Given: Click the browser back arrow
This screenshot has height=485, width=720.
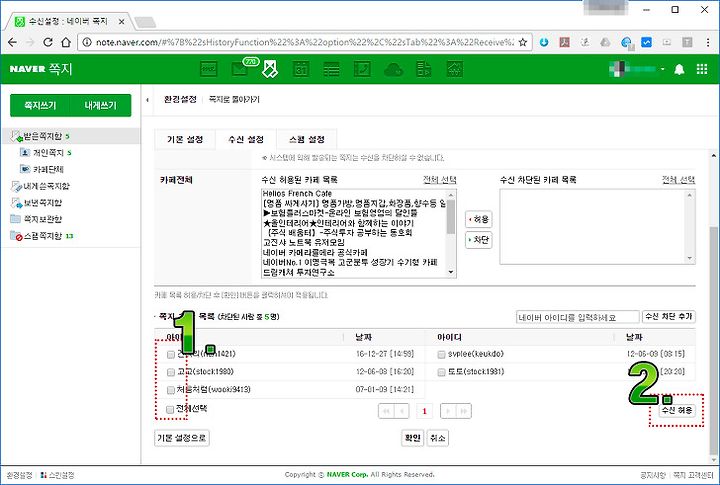Looking at the screenshot, I should 12,42.
